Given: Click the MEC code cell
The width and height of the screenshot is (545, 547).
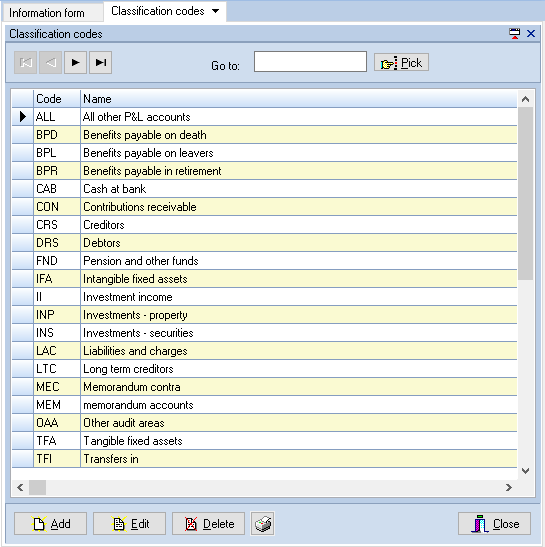Looking at the screenshot, I should click(x=57, y=387).
